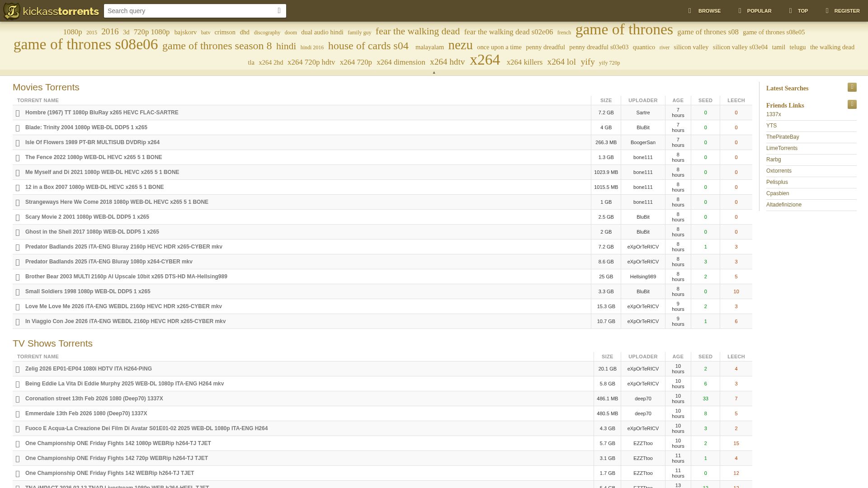Open Movies Torrents section heading

[46, 87]
